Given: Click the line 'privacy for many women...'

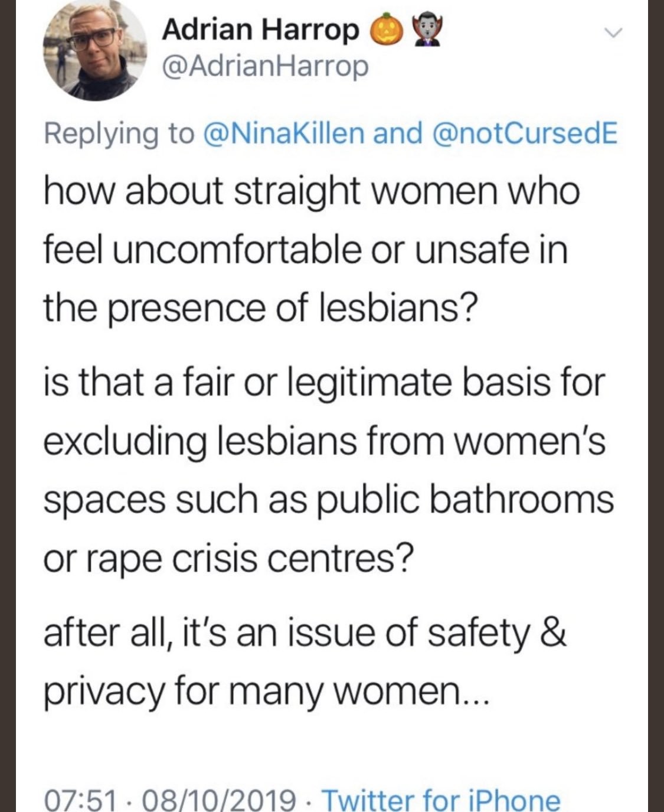Looking at the screenshot, I should [266, 690].
